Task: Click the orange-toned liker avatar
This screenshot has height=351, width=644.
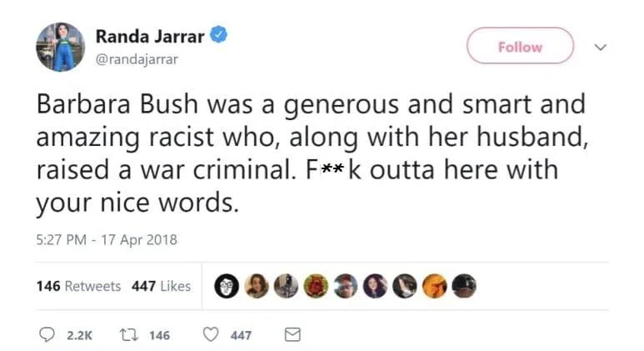Action: point(433,286)
